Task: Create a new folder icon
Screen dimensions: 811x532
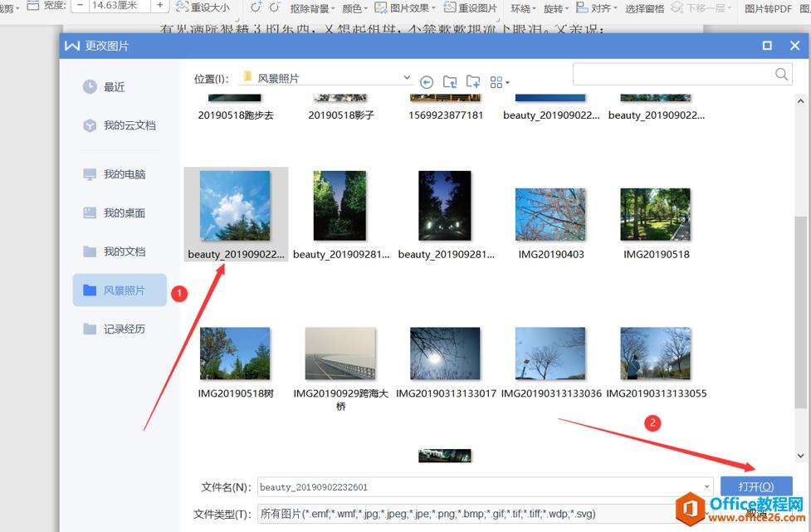Action: (x=473, y=81)
